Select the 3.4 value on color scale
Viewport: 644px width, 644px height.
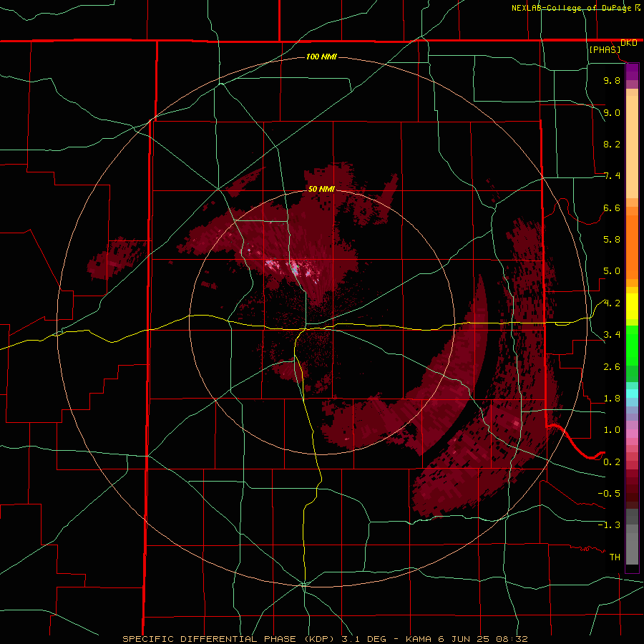point(612,335)
